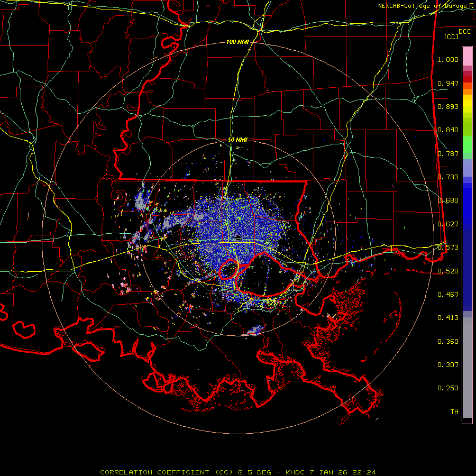Viewport: 476px width, 476px height.
Task: Select the 0.627 legend value
Action: click(x=448, y=224)
